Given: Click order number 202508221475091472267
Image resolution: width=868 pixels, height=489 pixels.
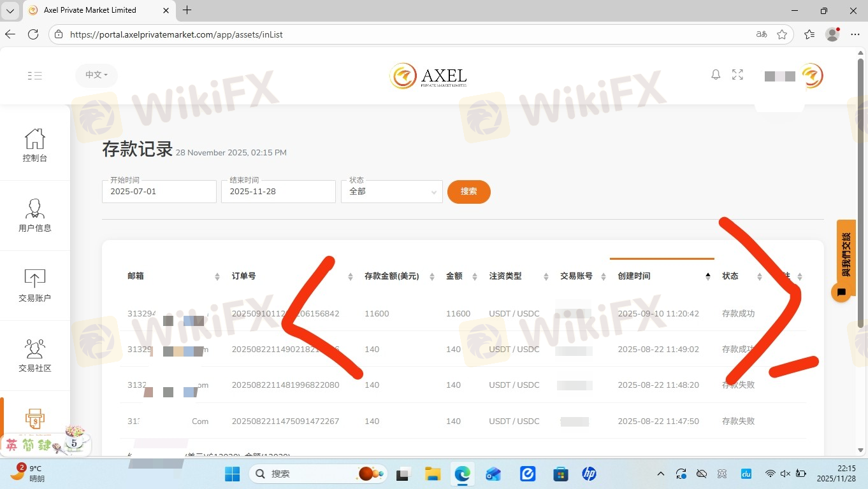Looking at the screenshot, I should 286,422.
